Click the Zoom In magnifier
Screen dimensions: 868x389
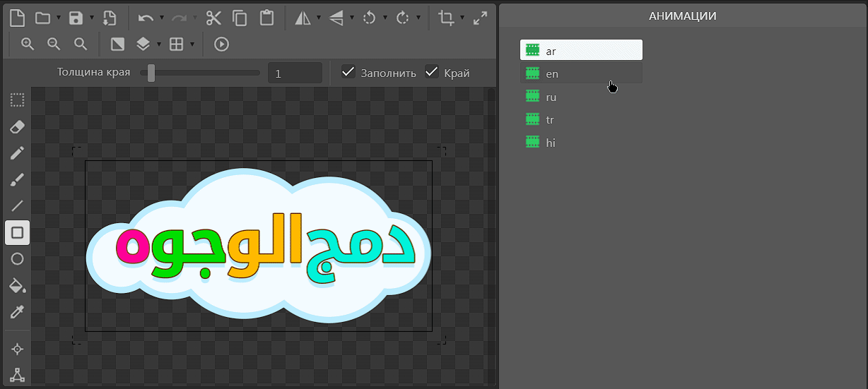28,44
